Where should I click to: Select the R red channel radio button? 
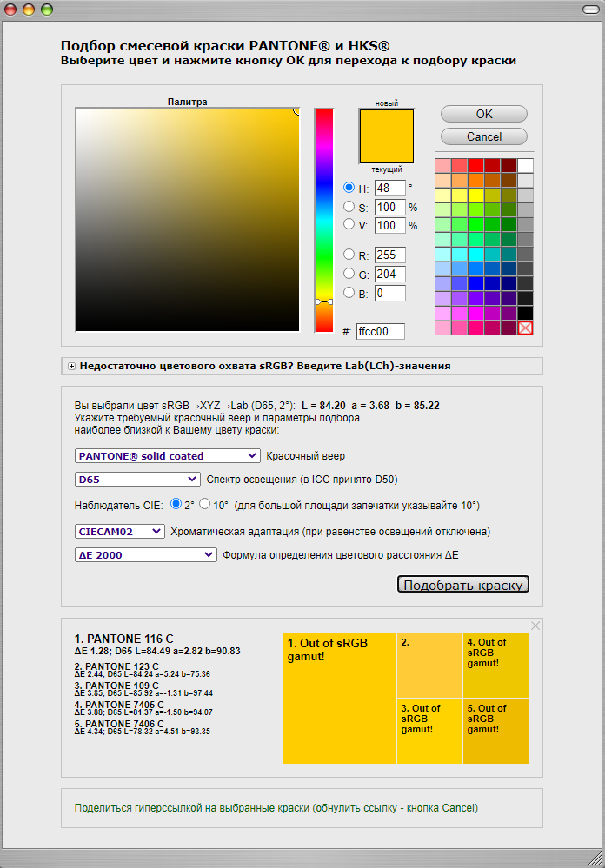click(x=349, y=255)
